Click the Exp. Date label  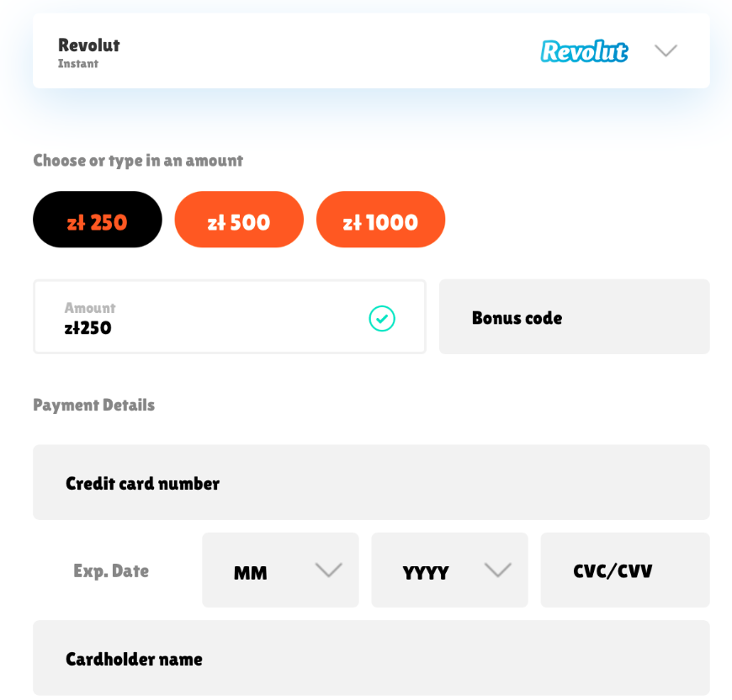click(111, 570)
